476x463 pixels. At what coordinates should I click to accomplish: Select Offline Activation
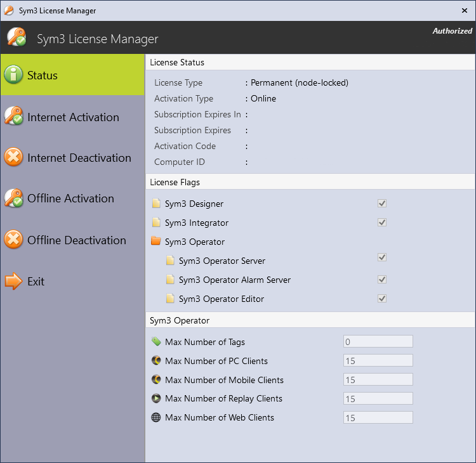72,199
